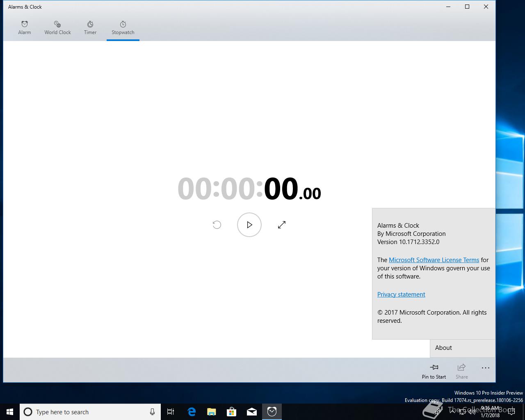
Task: Switch to the Alarm tab
Action: pyautogui.click(x=25, y=27)
